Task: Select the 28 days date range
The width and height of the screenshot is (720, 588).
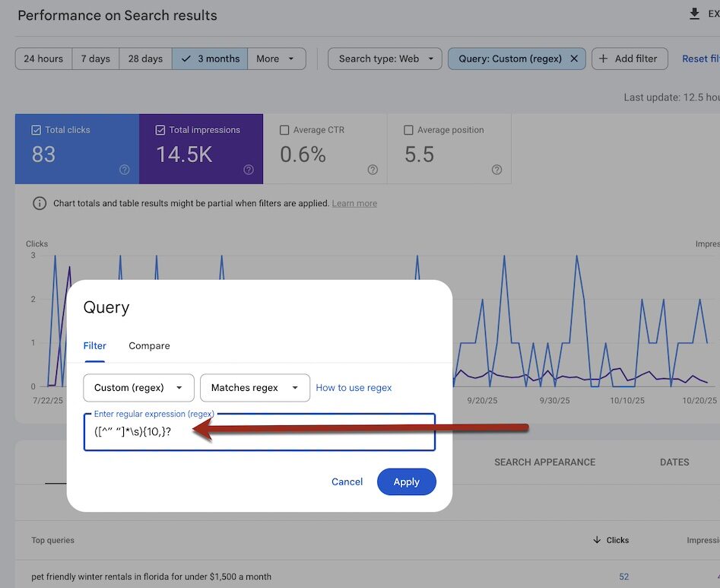Action: (x=145, y=59)
